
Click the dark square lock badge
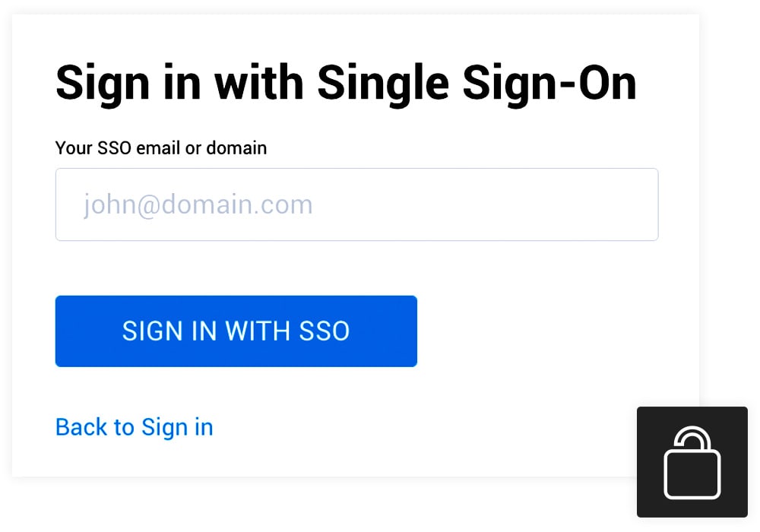(692, 461)
